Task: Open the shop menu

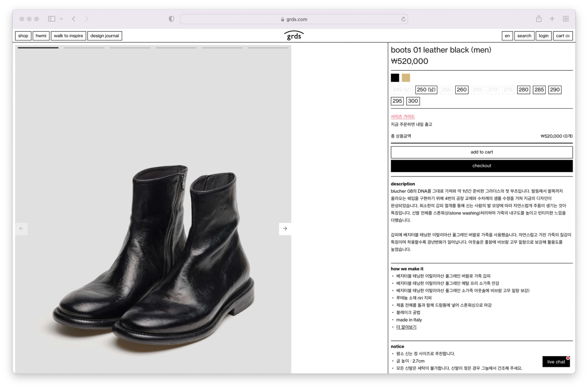Action: (23, 36)
